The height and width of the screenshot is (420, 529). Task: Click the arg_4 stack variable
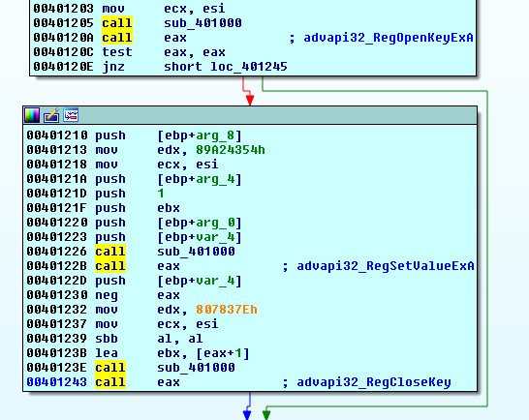215,179
